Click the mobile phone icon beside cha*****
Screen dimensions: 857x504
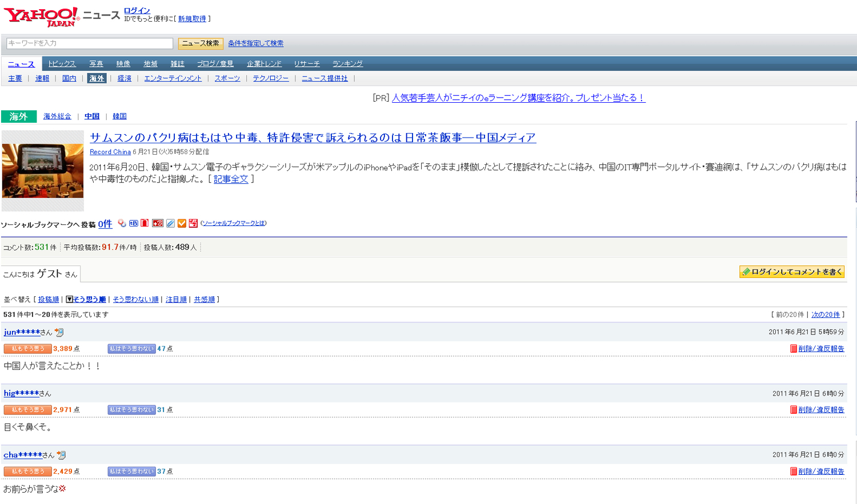click(61, 455)
